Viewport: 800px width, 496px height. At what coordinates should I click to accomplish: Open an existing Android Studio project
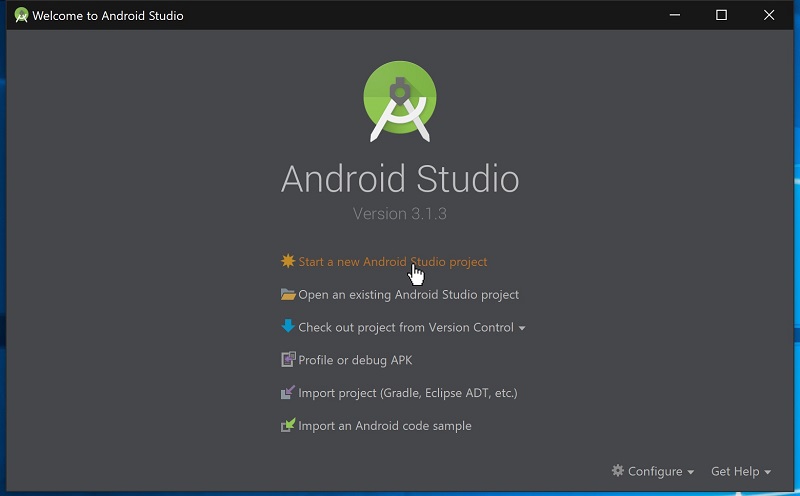408,294
